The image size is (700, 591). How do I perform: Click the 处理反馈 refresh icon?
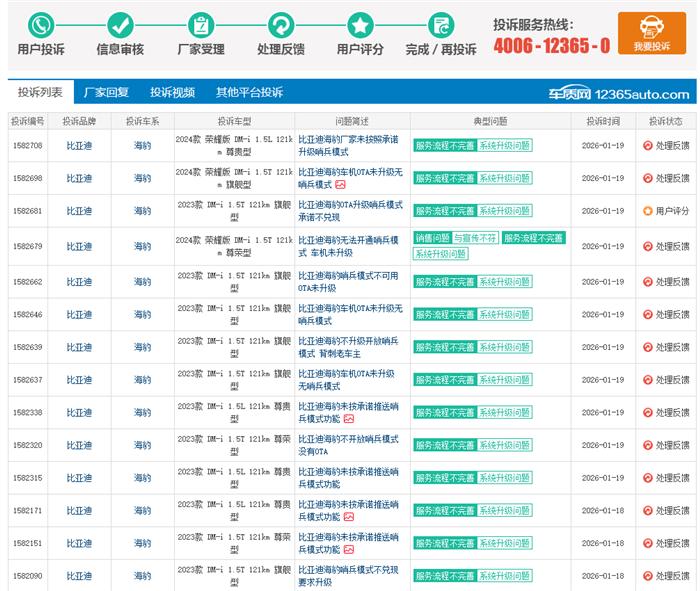[281, 25]
